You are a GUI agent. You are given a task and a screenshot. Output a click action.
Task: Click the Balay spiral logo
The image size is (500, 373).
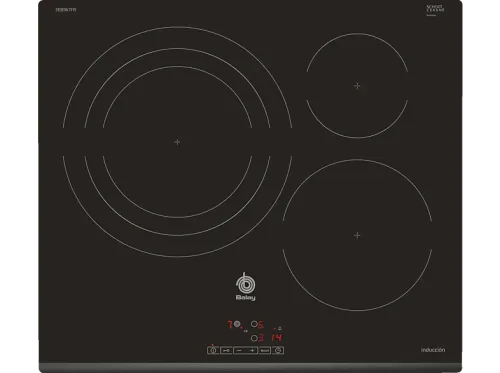[246, 283]
